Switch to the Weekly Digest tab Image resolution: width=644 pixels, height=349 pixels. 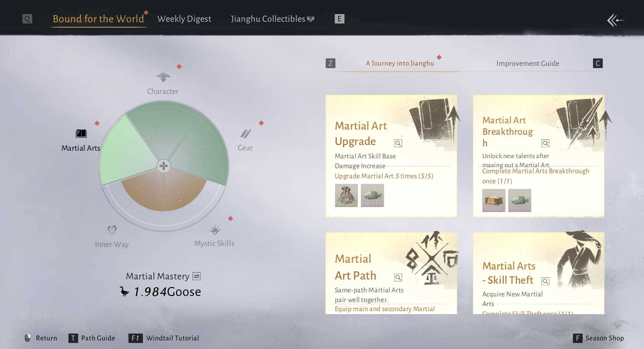(184, 19)
